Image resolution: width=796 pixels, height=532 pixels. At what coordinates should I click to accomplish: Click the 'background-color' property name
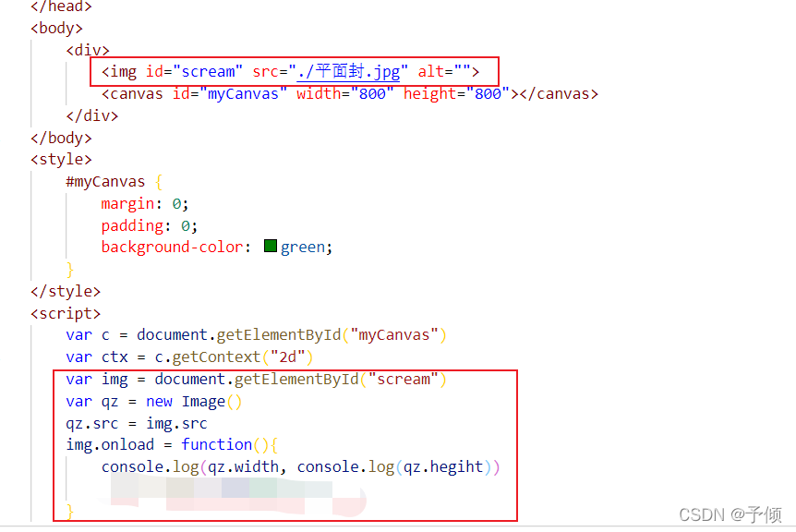tap(172, 247)
